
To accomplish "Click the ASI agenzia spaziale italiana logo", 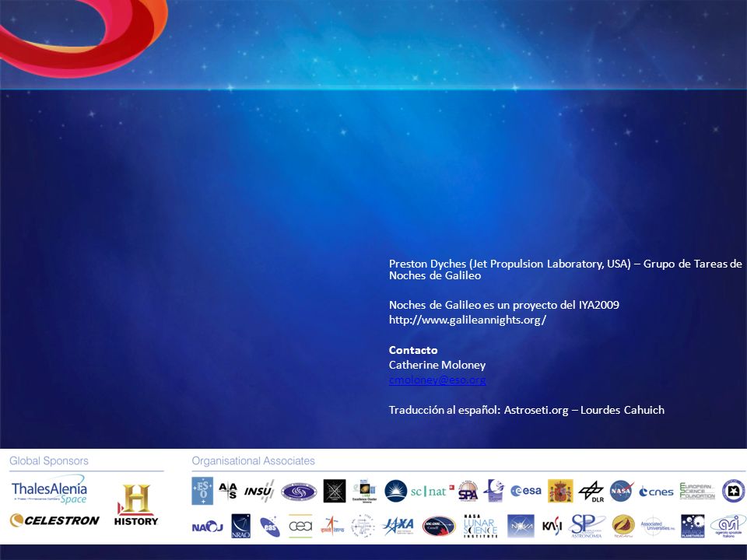I will [728, 527].
